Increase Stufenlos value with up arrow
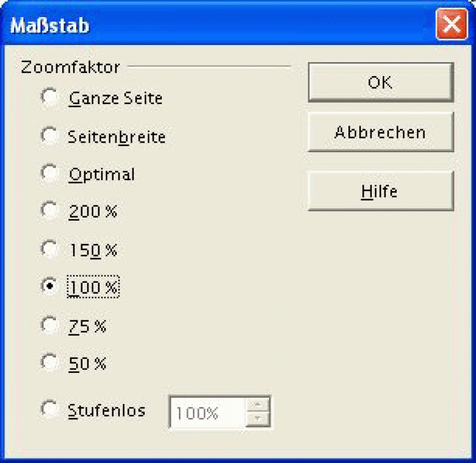Image resolution: width=476 pixels, height=463 pixels. tap(258, 405)
